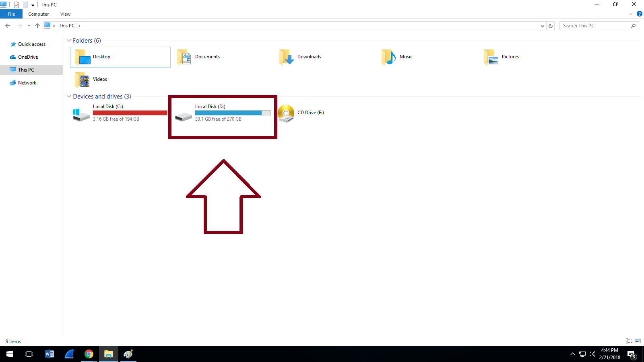644x362 pixels.
Task: Go up one level with Up arrow
Action: click(x=37, y=26)
